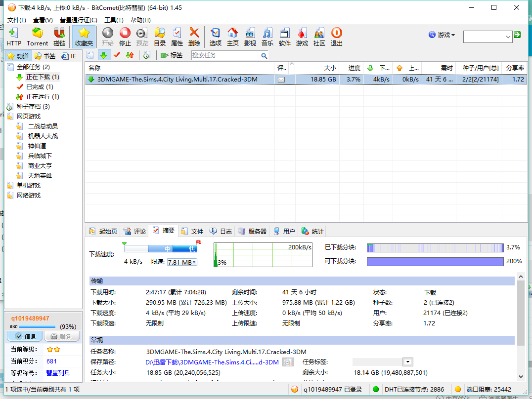Open the 文件(F) menu
Image resolution: width=532 pixels, height=399 pixels.
(17, 20)
